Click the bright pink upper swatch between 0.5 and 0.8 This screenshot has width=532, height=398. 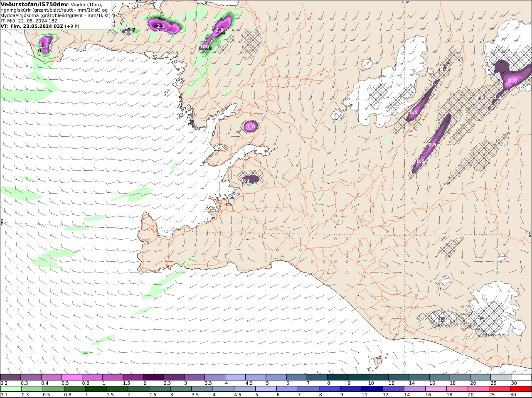pos(72,377)
